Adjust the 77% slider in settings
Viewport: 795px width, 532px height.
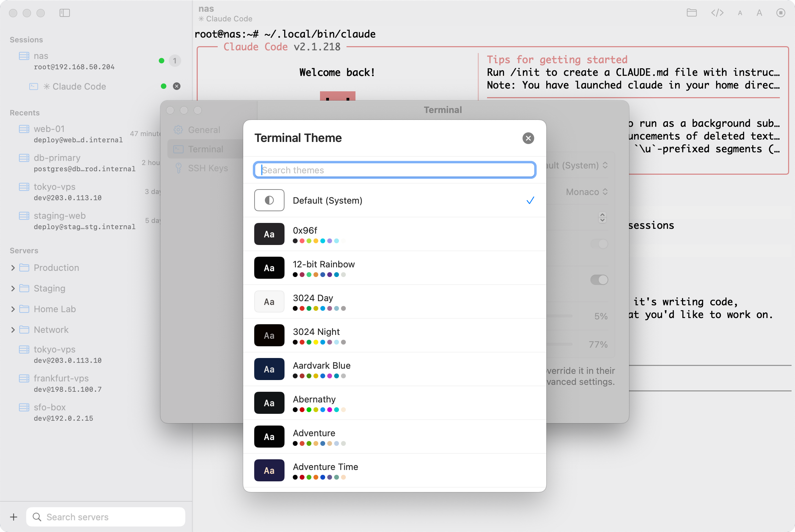[x=560, y=344]
